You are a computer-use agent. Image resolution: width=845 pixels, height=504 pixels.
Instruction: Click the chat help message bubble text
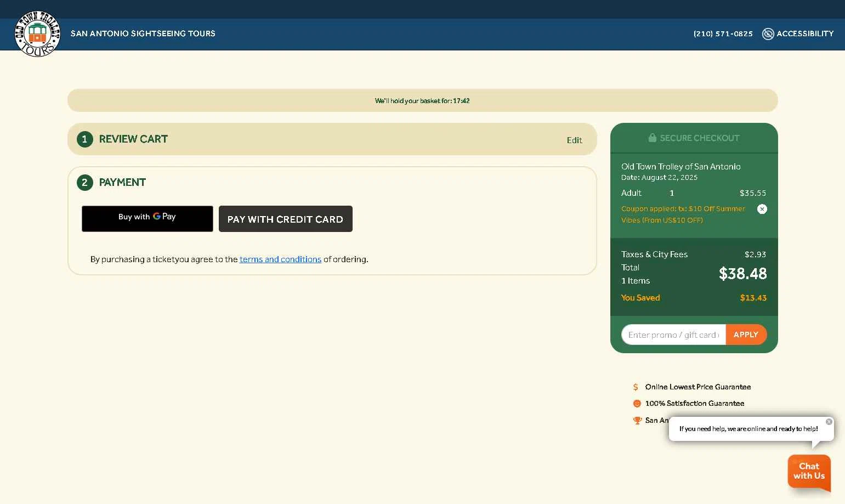click(x=748, y=429)
